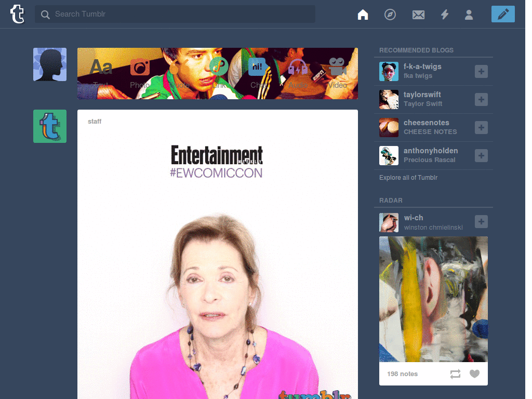Create a Link post
The width and height of the screenshot is (532, 399).
219,73
